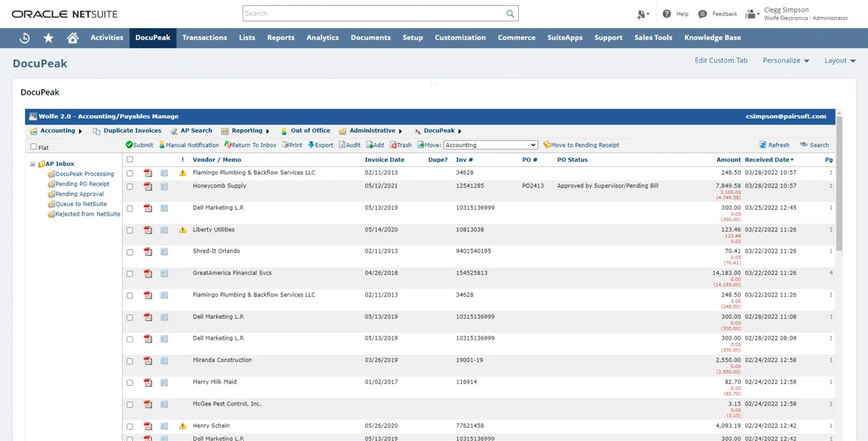The height and width of the screenshot is (441, 868).
Task: Click the Audit toolbar item
Action: (x=350, y=145)
